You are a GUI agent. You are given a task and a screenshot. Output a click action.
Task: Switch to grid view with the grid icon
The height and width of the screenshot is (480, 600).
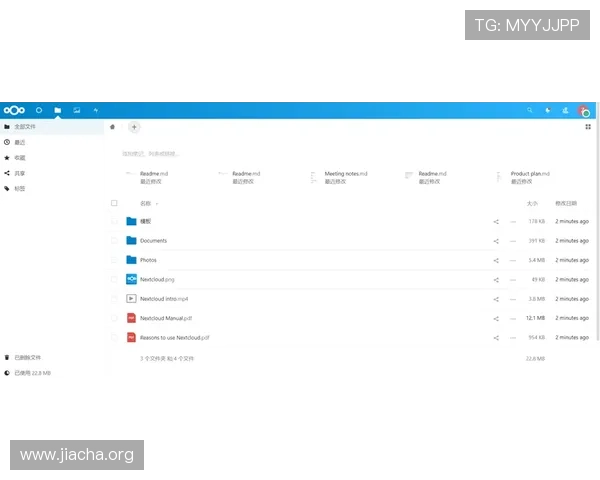point(587,127)
